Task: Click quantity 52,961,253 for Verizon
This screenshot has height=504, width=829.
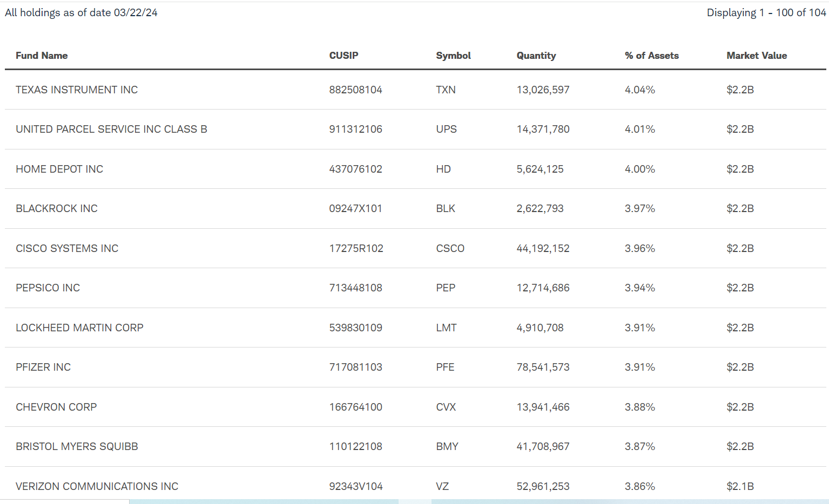Action: [x=543, y=486]
